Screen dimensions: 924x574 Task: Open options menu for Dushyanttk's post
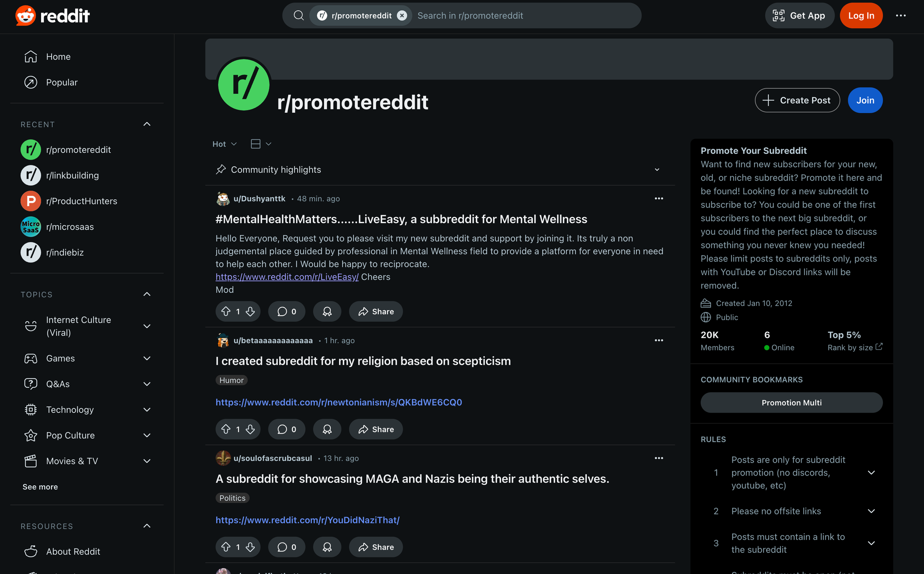(659, 199)
